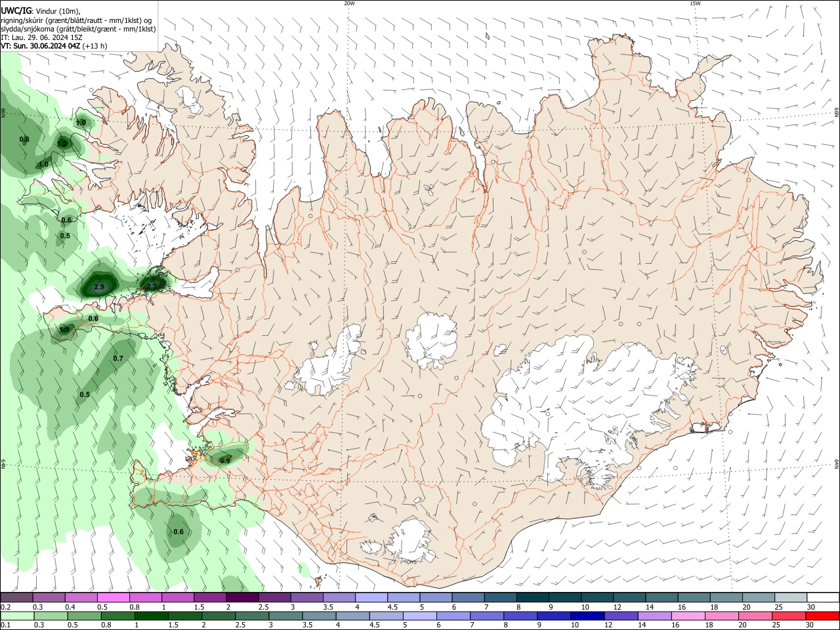Select the 25 swatch in the lower legend row
The height and width of the screenshot is (630, 840).
point(788,616)
